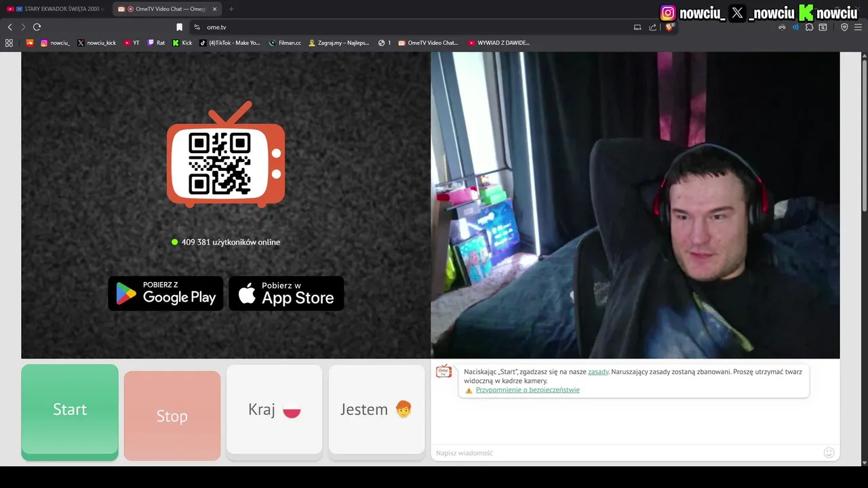This screenshot has width=868, height=488.
Task: Open the WYWIAD Z DAWIDE... bookmark
Action: [x=498, y=43]
